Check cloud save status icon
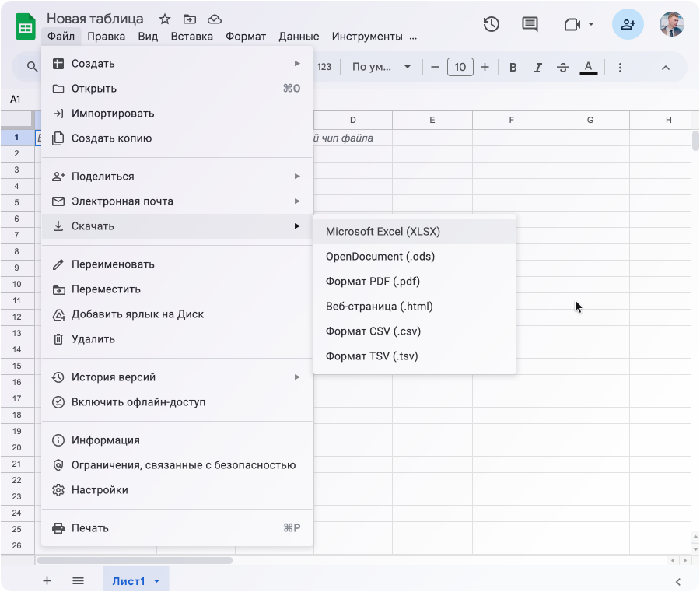 (x=215, y=19)
